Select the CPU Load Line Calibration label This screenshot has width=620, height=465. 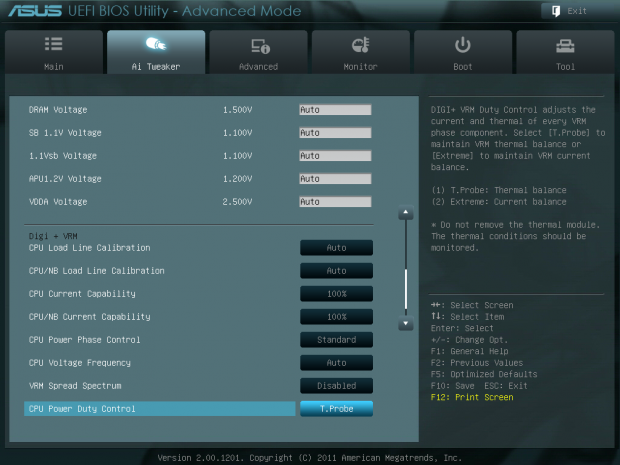(89, 248)
